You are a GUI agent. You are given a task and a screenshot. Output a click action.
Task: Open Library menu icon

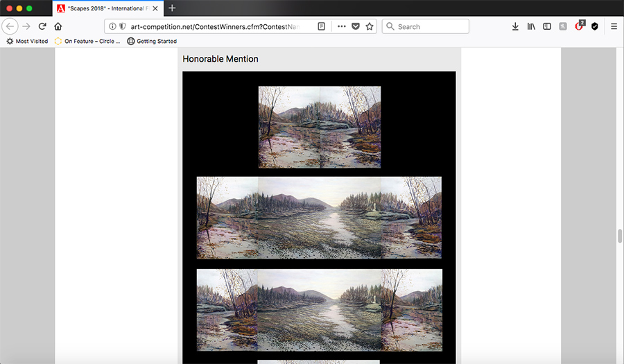click(531, 26)
